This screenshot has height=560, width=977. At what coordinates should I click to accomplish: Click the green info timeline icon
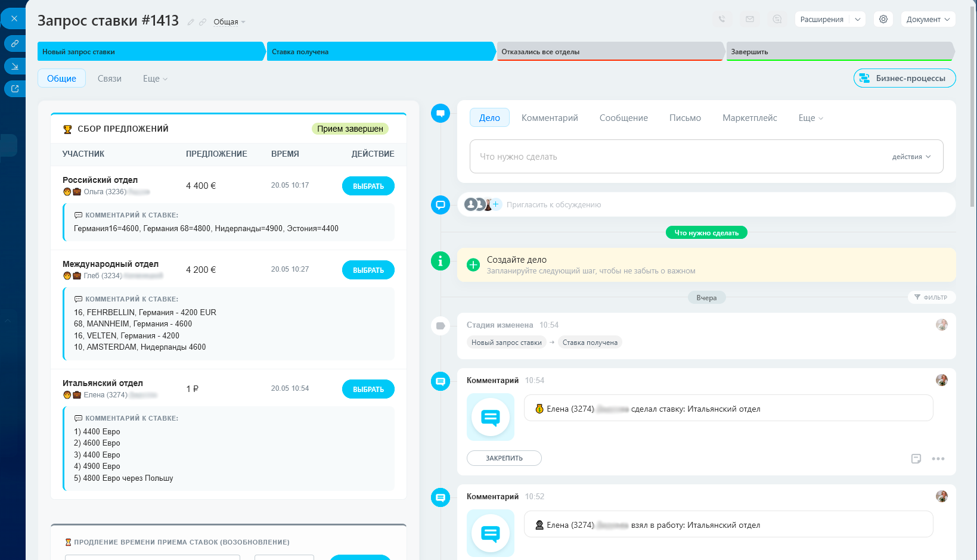pyautogui.click(x=441, y=261)
